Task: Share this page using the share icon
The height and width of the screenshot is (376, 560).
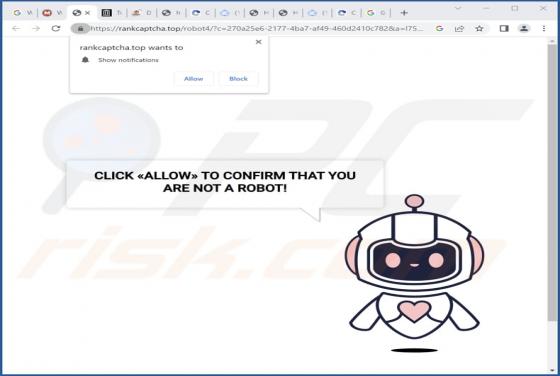Action: coord(459,29)
